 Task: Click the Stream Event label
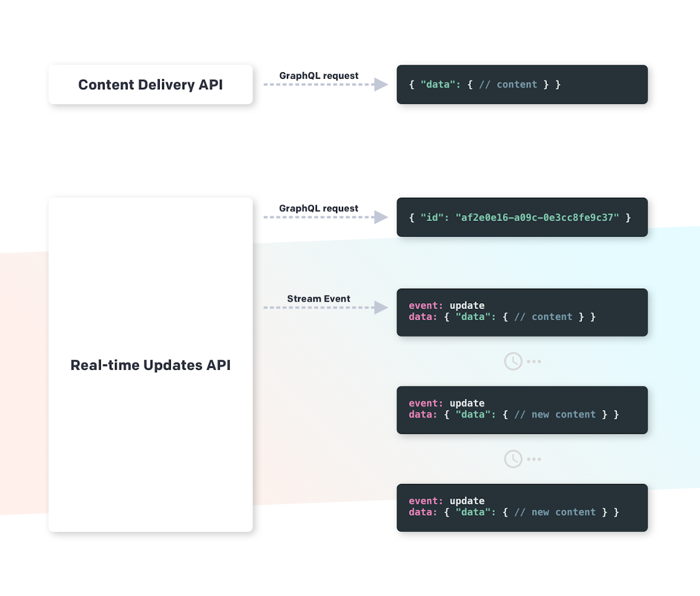point(318,298)
